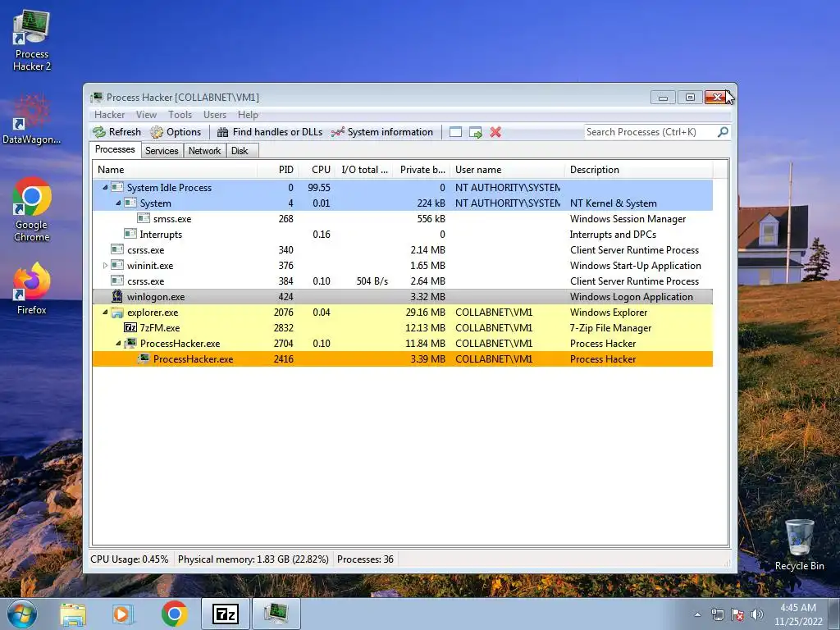Open the Tools menu
Screen dimensions: 840x630
(180, 115)
